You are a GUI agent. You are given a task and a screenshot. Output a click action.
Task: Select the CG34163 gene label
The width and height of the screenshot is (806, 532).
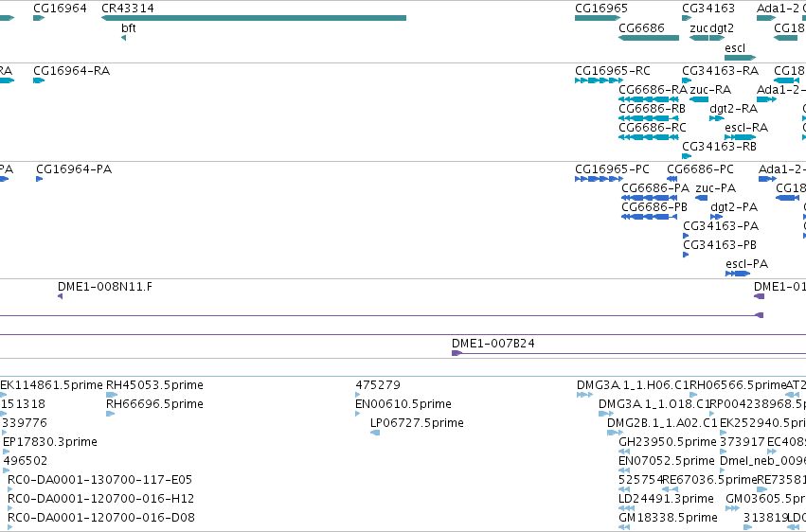click(x=708, y=9)
